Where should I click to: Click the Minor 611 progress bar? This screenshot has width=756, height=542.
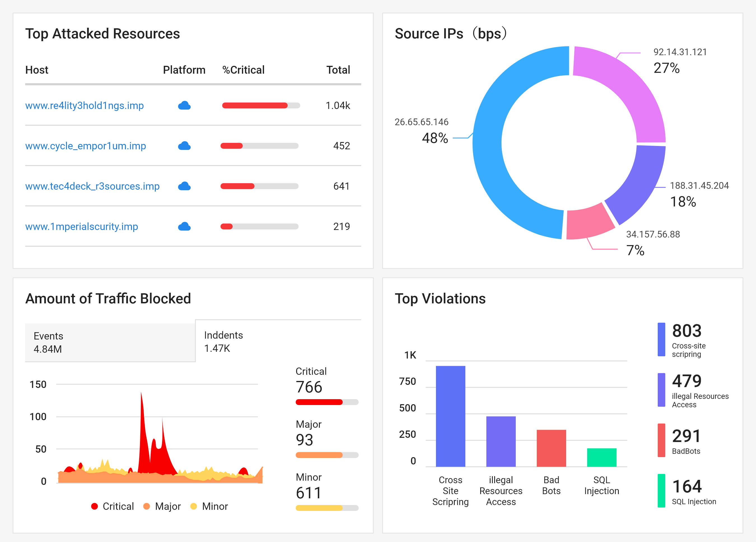(327, 508)
